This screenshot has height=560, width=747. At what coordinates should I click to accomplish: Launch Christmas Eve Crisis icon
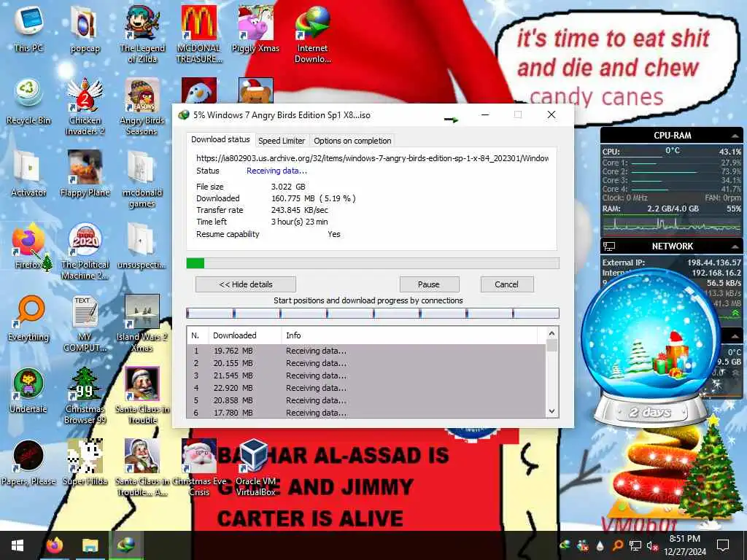(x=198, y=467)
